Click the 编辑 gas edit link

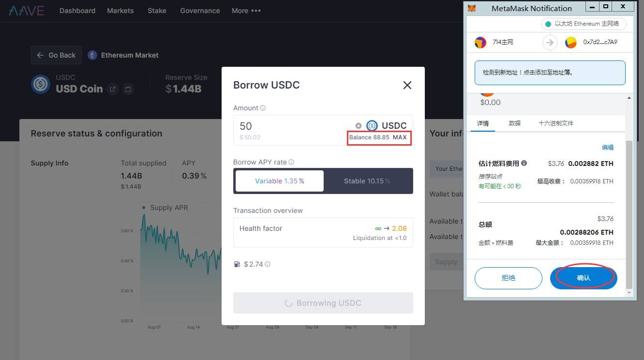(608, 147)
